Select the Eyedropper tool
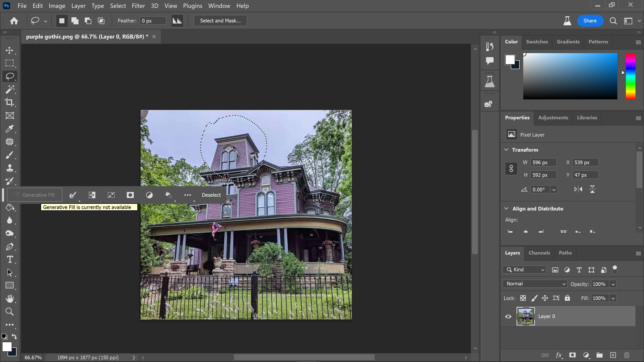 point(10,129)
